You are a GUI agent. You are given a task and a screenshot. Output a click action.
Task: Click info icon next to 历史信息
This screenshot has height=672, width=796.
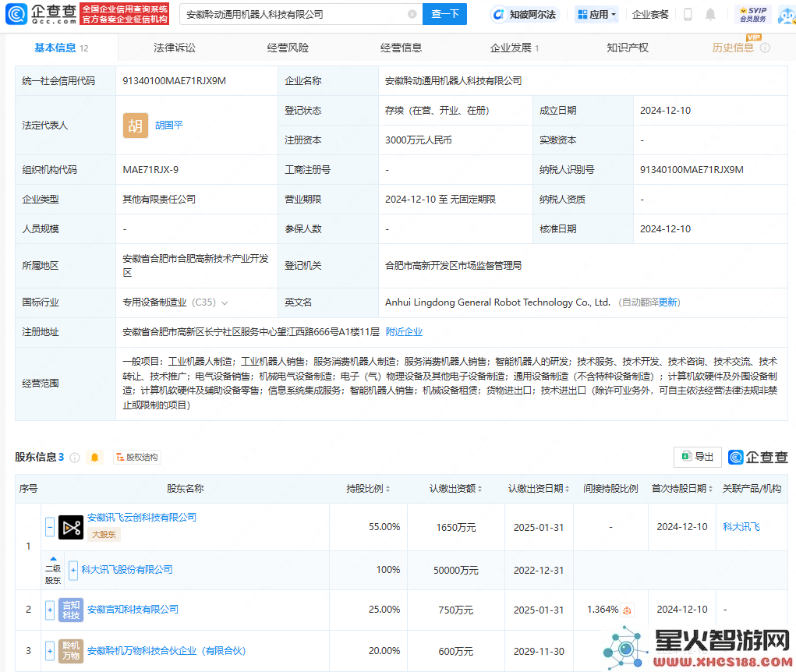pos(765,48)
